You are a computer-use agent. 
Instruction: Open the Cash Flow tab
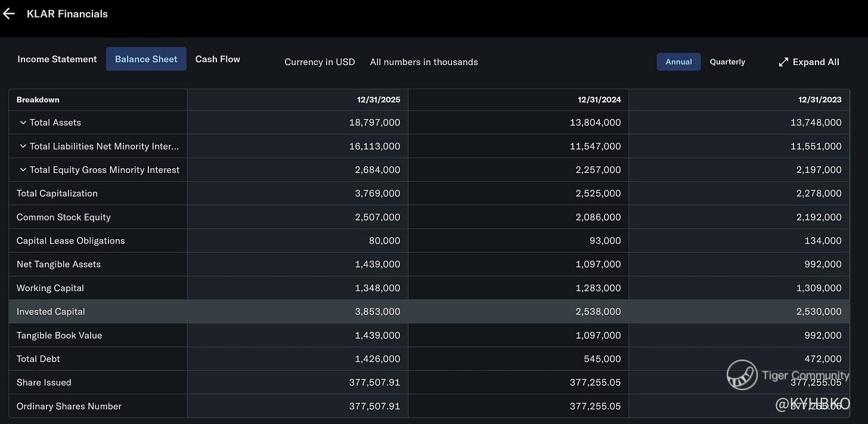[x=218, y=59]
